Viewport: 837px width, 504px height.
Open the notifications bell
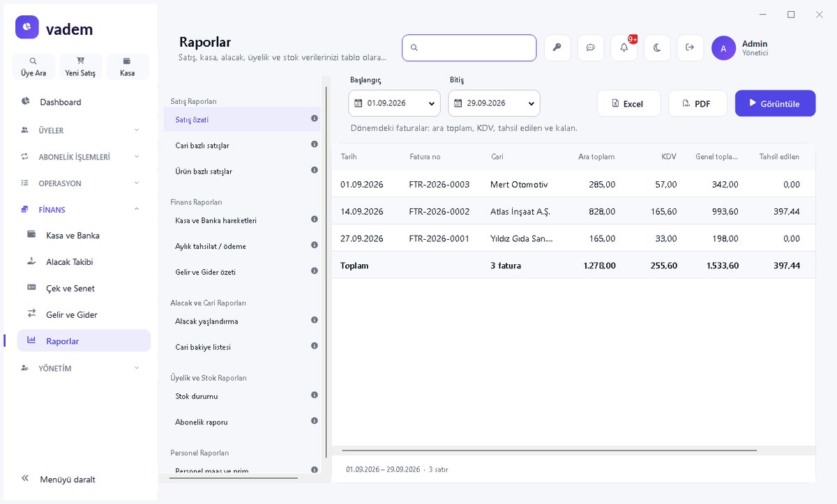624,47
